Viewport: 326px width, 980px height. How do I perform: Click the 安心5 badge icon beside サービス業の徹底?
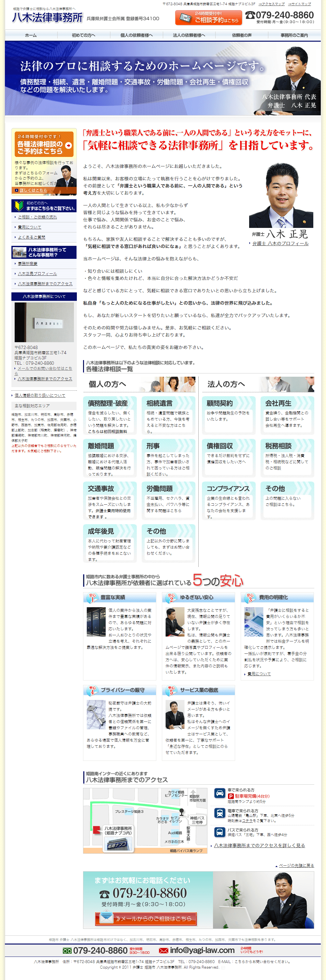[171, 691]
